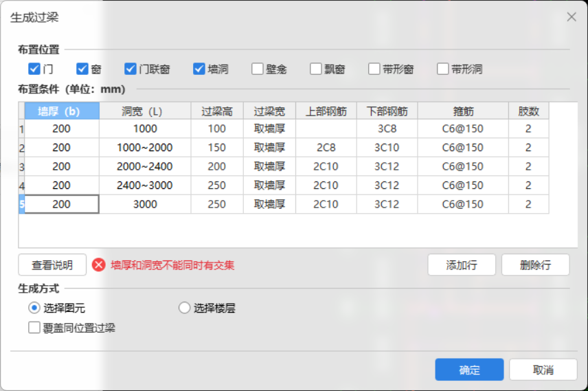
Task: Click the 肢数 cell 2 in row 4
Action: click(x=529, y=185)
